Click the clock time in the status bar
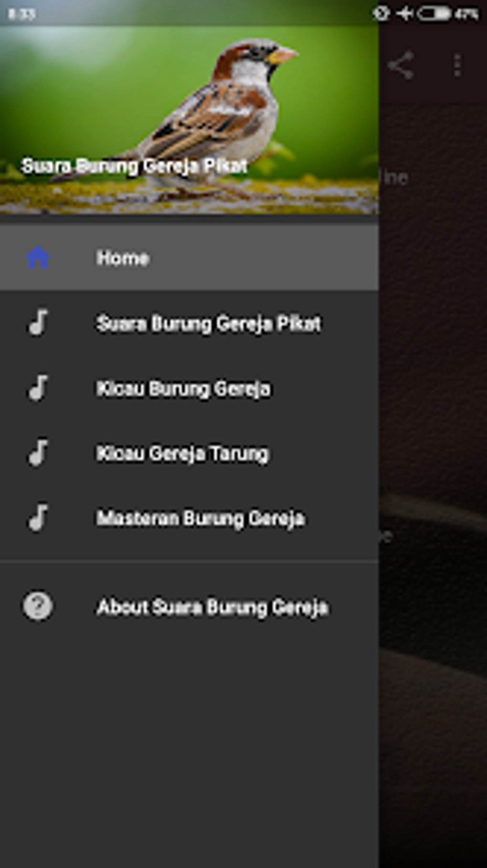487x868 pixels. pos(21,14)
